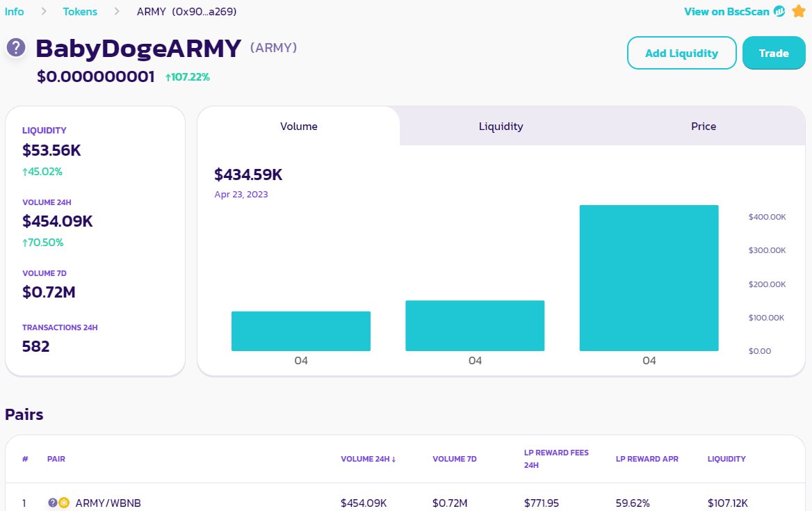This screenshot has width=812, height=511.
Task: Click the ARMY/WBNB pair token icons
Action: click(58, 503)
